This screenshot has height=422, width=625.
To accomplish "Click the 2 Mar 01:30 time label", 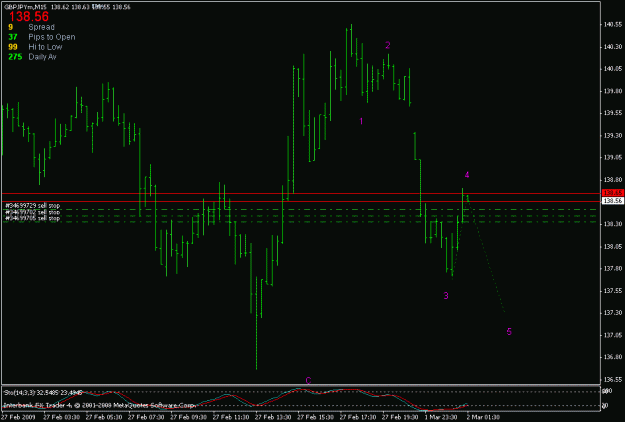I will point(483,417).
